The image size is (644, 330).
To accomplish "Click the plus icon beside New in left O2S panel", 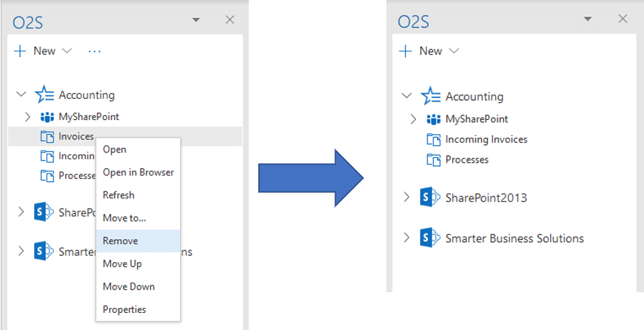I will point(20,51).
